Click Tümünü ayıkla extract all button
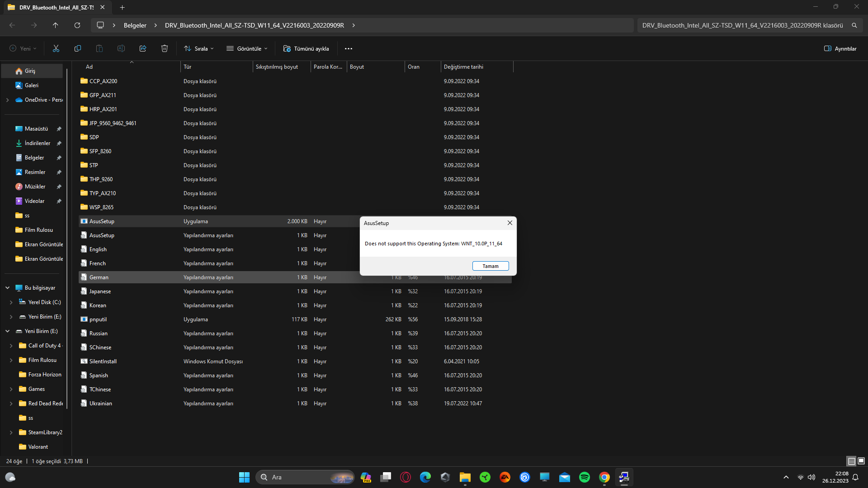The image size is (868, 488). point(306,48)
